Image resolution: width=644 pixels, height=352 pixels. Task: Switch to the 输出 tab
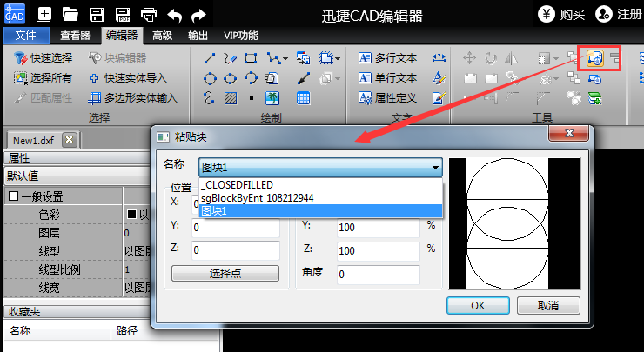point(198,36)
